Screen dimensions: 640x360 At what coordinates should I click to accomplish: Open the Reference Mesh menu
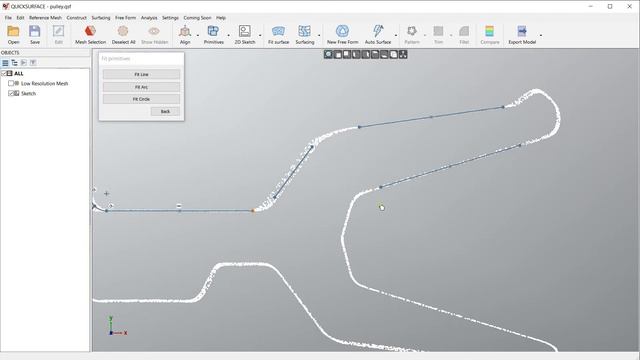pyautogui.click(x=45, y=18)
